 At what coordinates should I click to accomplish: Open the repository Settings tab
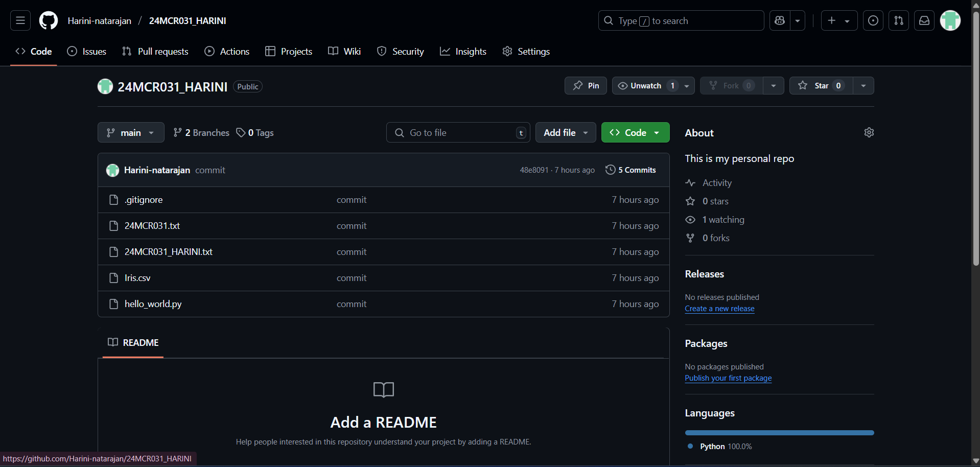point(526,51)
